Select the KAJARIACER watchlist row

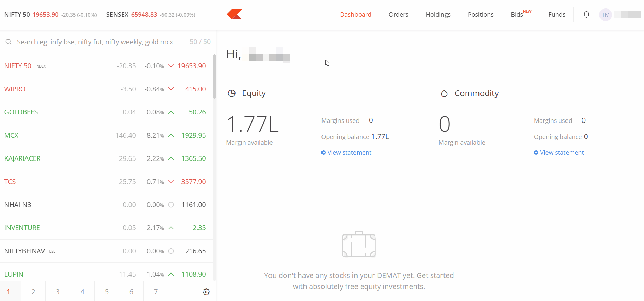pyautogui.click(x=107, y=158)
